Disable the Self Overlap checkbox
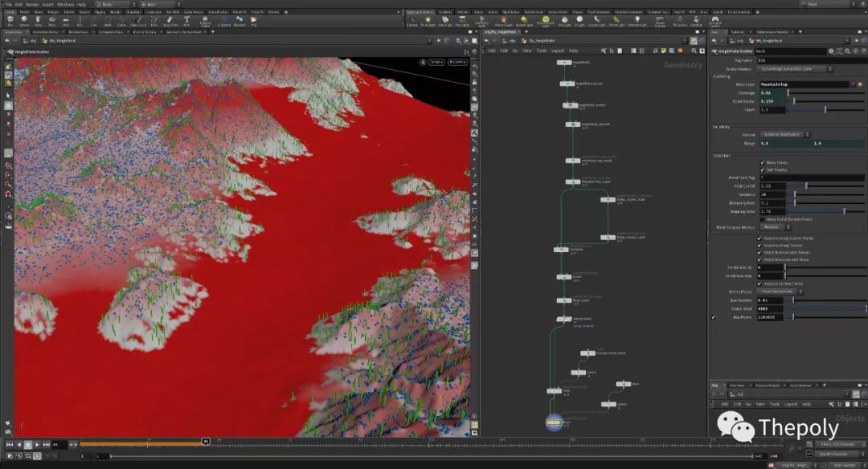This screenshot has height=469, width=868. 762,170
